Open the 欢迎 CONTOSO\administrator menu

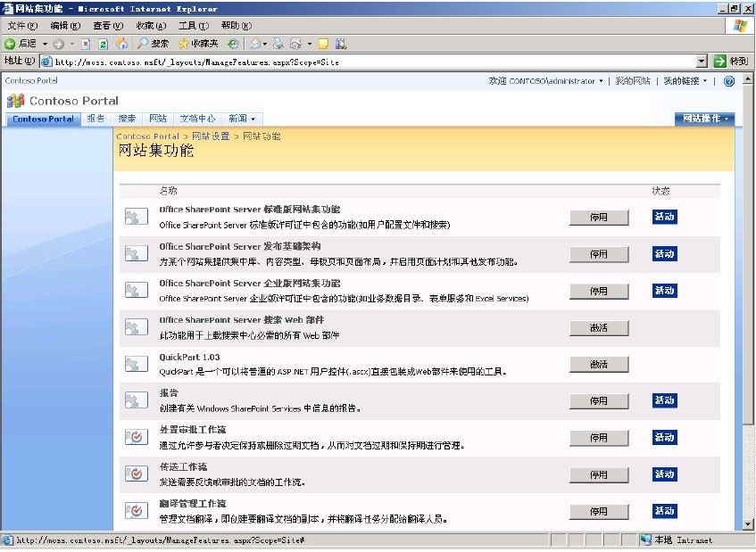(545, 81)
